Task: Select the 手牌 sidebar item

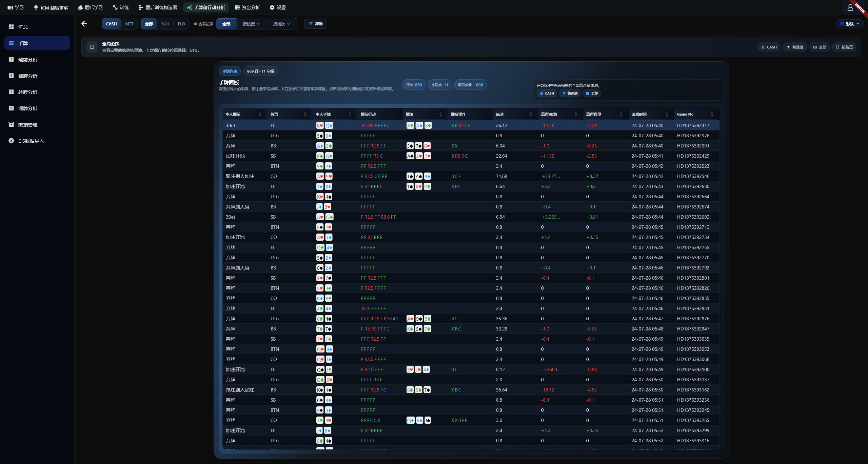Action: (37, 43)
